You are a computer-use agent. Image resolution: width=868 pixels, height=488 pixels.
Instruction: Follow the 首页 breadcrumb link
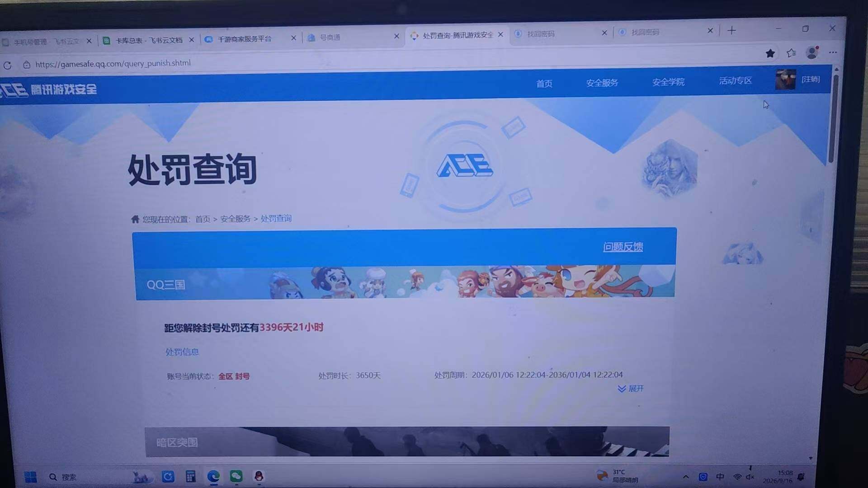tap(203, 219)
